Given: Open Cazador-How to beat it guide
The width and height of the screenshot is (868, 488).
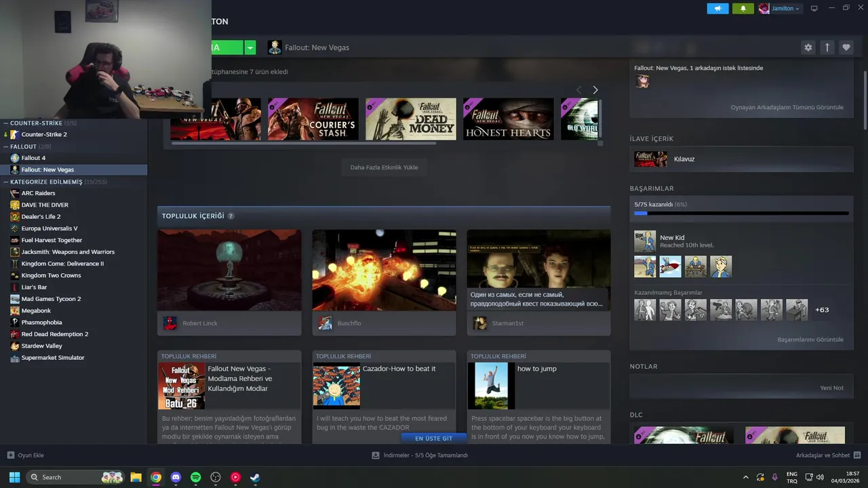Looking at the screenshot, I should 384,397.
